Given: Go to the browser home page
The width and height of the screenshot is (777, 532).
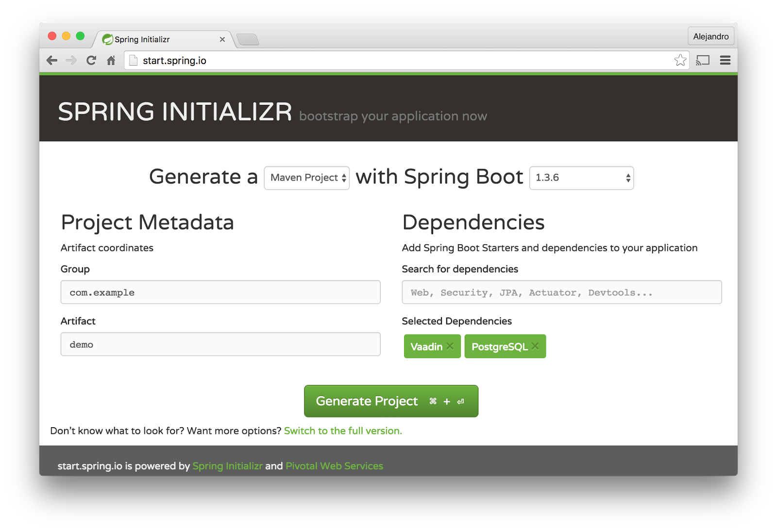Looking at the screenshot, I should [x=111, y=60].
